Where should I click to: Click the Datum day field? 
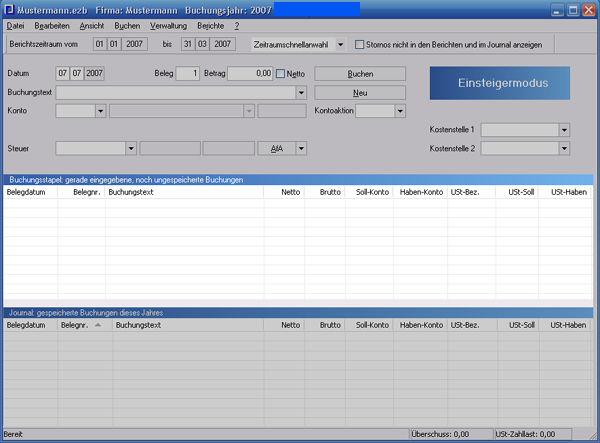[x=62, y=73]
